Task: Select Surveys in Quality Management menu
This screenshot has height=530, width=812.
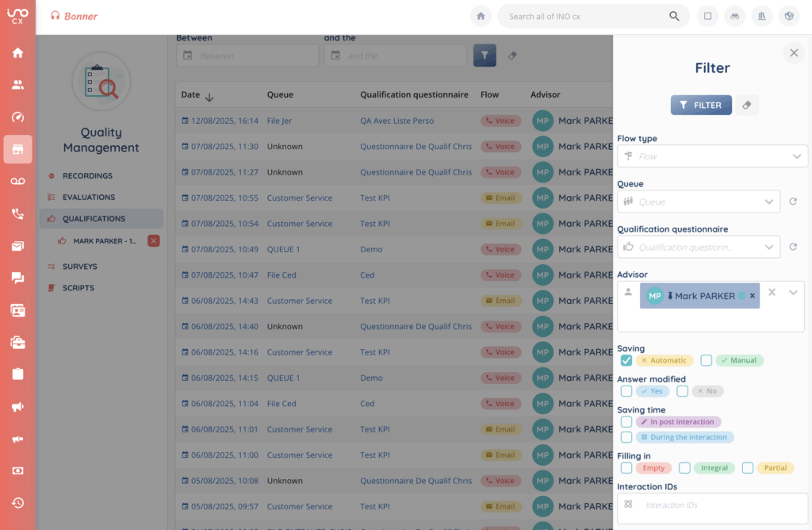Action: [79, 267]
